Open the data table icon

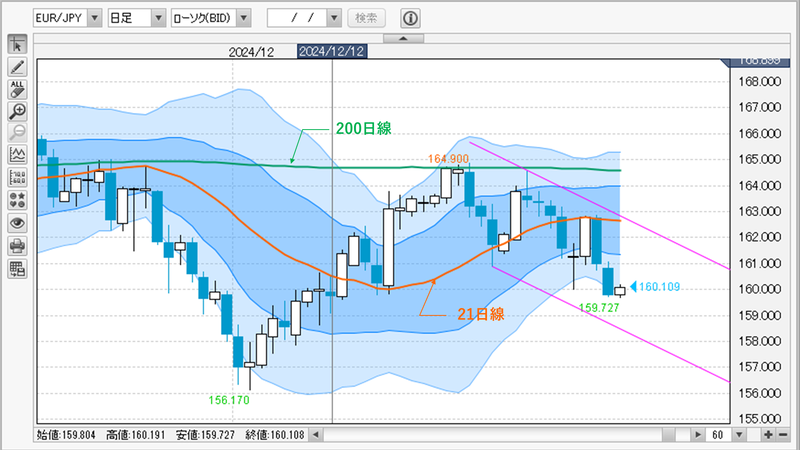(17, 269)
